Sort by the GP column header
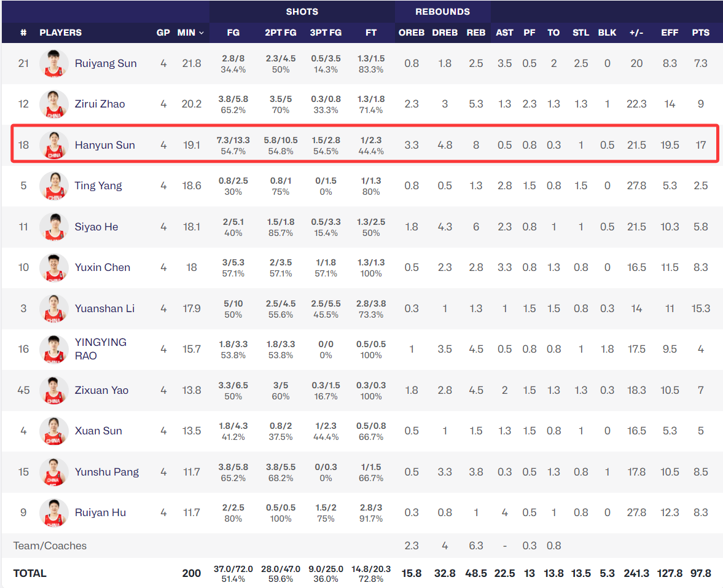This screenshot has height=588, width=723. [x=163, y=33]
